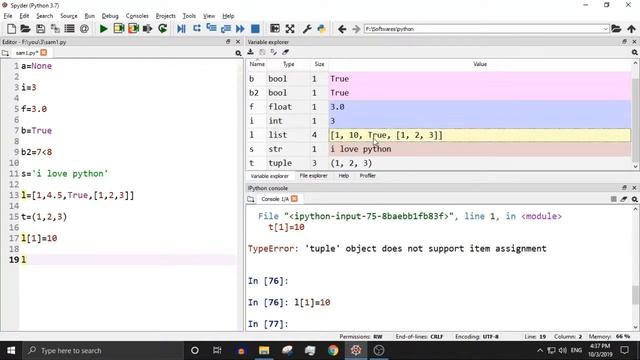Step into function in debugger
This screenshot has width=640, height=360.
(x=211, y=29)
